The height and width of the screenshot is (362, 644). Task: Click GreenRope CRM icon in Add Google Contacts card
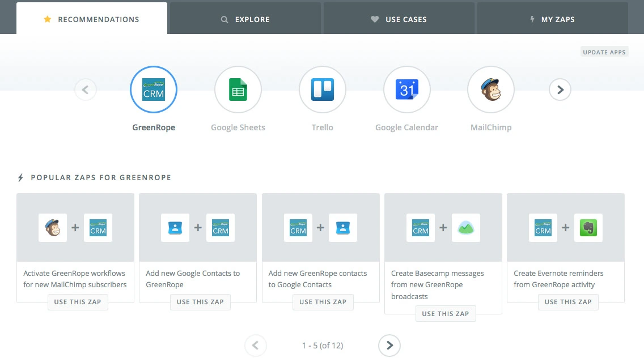pyautogui.click(x=221, y=228)
